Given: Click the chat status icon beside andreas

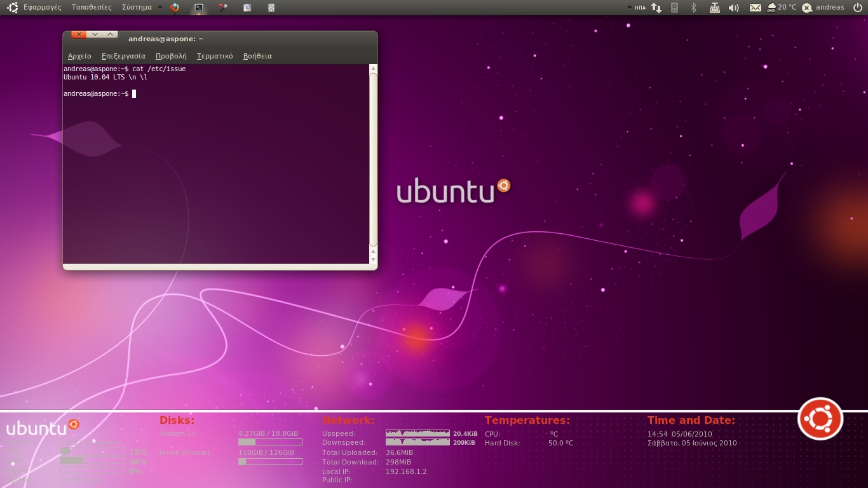Looking at the screenshot, I should [x=807, y=8].
